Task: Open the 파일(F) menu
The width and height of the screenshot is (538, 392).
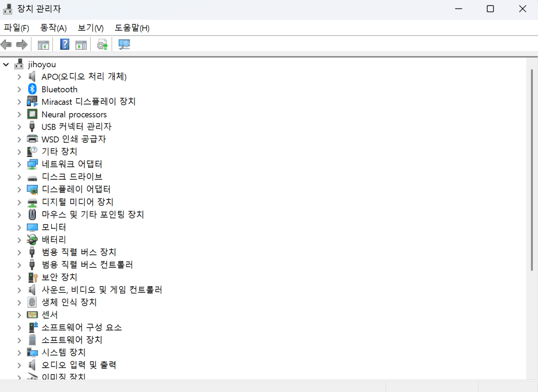Action: (x=17, y=28)
